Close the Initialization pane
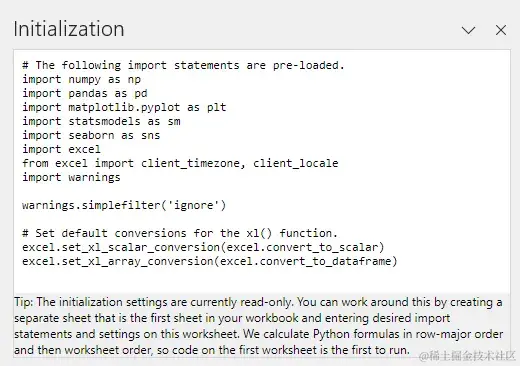 (x=501, y=30)
